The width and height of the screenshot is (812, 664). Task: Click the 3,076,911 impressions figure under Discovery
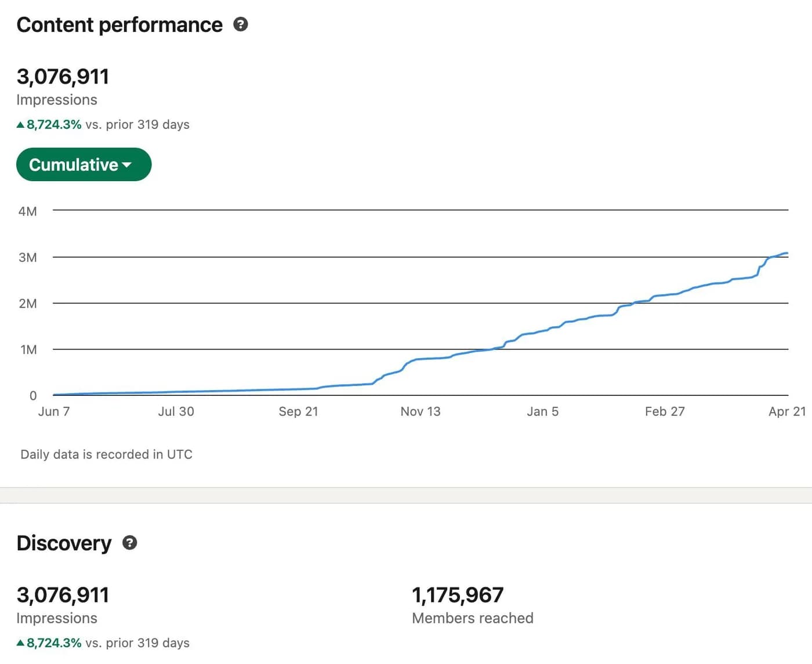pos(63,595)
